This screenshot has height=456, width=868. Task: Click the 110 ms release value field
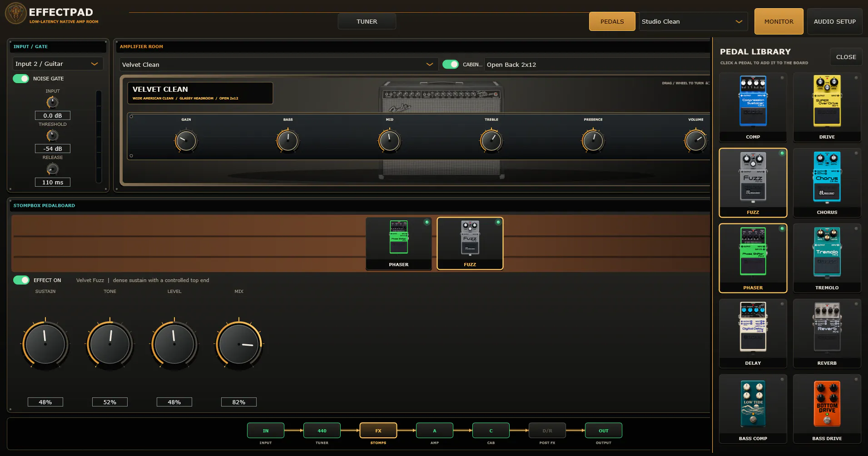[53, 182]
